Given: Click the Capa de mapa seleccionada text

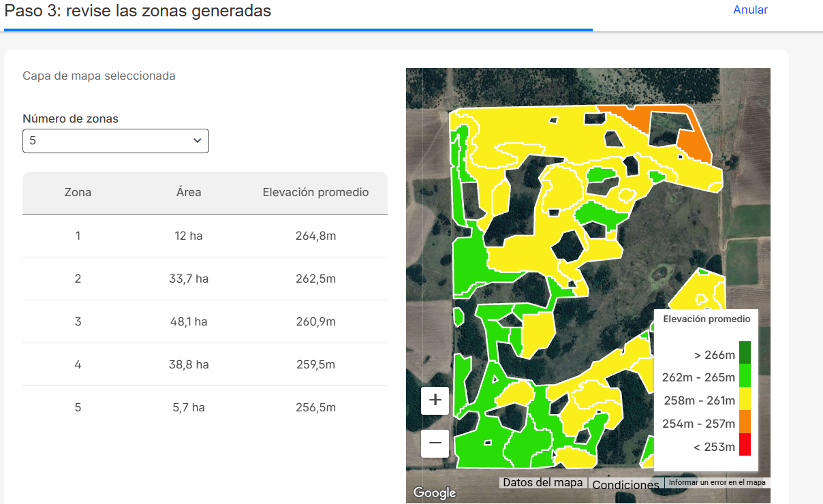Looking at the screenshot, I should click(x=99, y=76).
